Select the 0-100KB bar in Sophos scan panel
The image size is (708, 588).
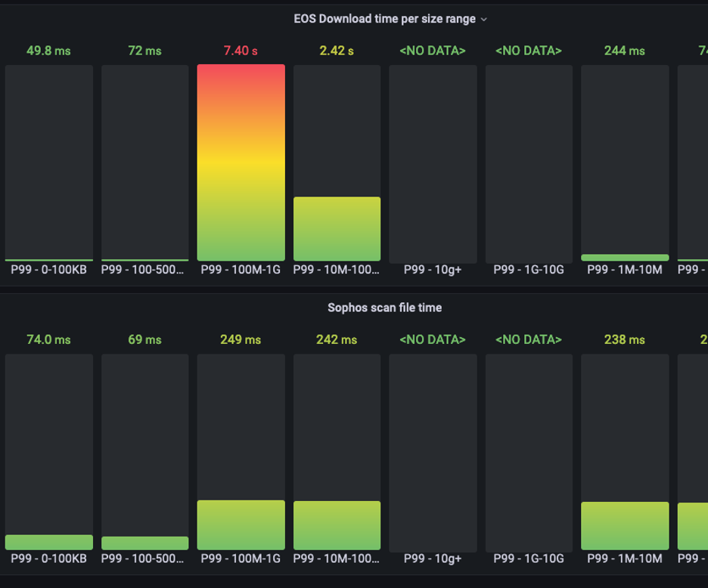(x=49, y=542)
